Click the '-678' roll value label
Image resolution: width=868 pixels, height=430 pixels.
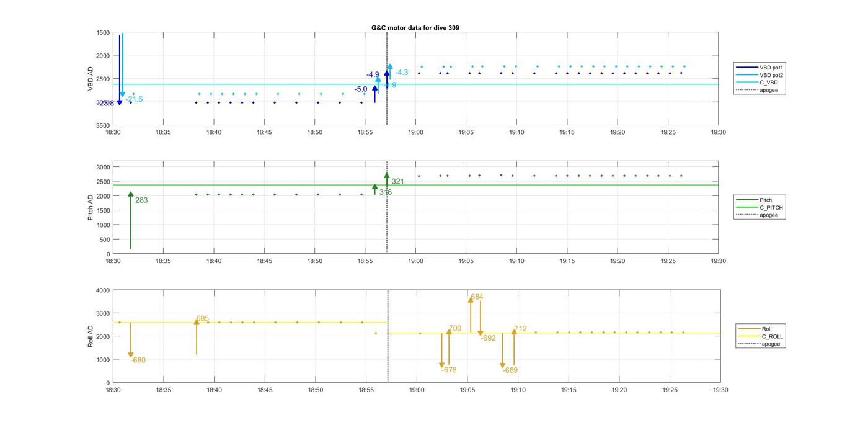pos(449,370)
